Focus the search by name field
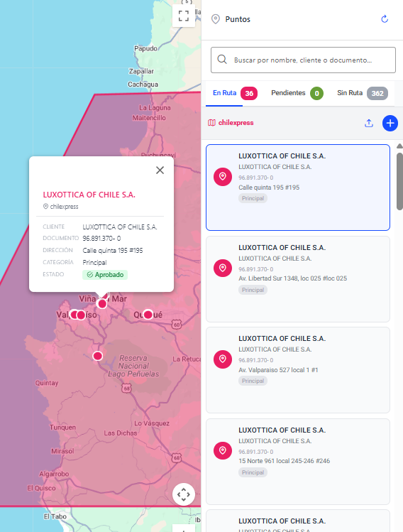 (303, 60)
